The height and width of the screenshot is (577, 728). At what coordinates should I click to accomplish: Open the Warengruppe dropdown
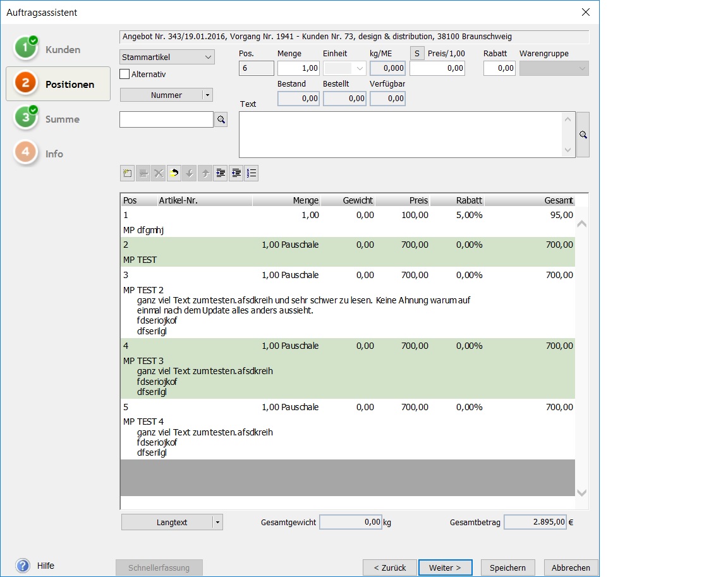(554, 68)
